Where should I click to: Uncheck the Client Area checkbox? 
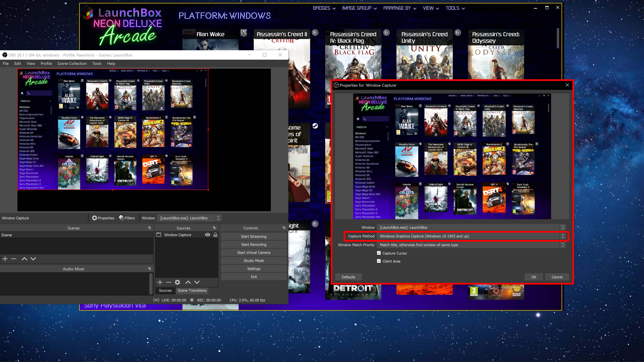click(x=379, y=261)
